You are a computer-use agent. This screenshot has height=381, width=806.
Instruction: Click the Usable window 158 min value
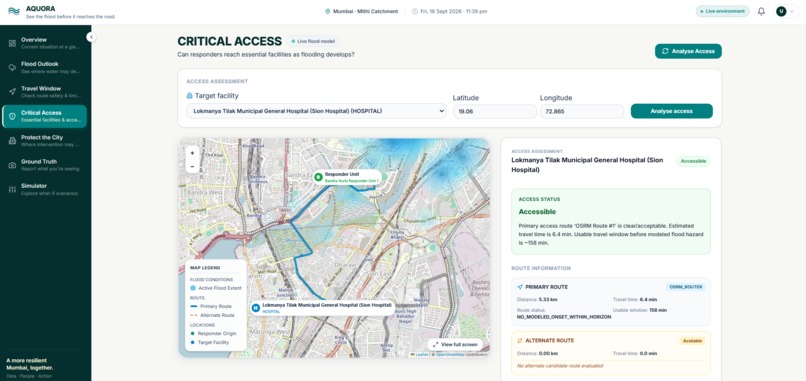click(x=657, y=310)
